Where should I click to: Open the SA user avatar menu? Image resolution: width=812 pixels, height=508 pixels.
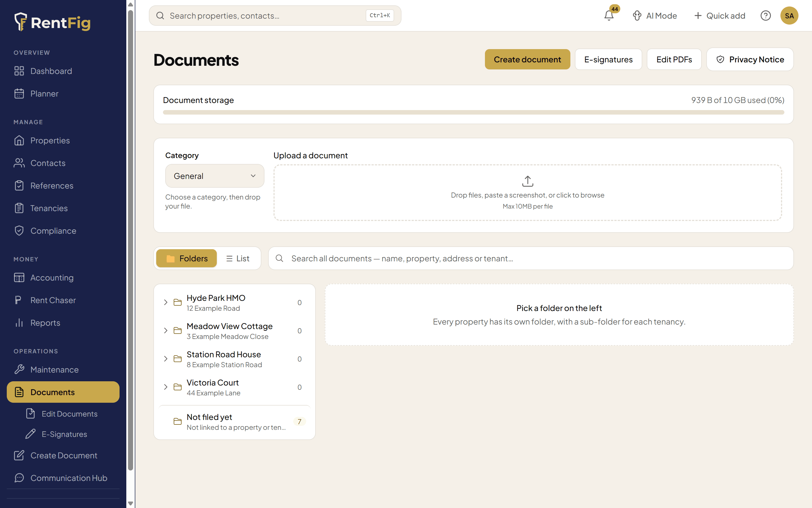point(789,16)
